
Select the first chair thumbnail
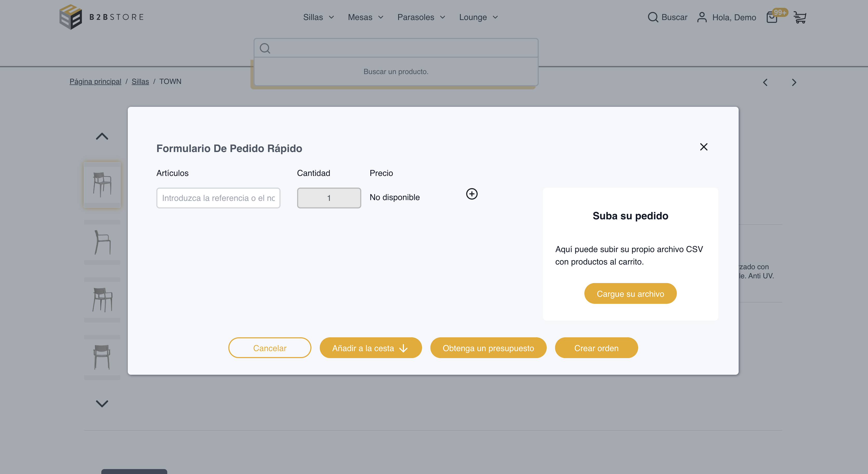[102, 185]
